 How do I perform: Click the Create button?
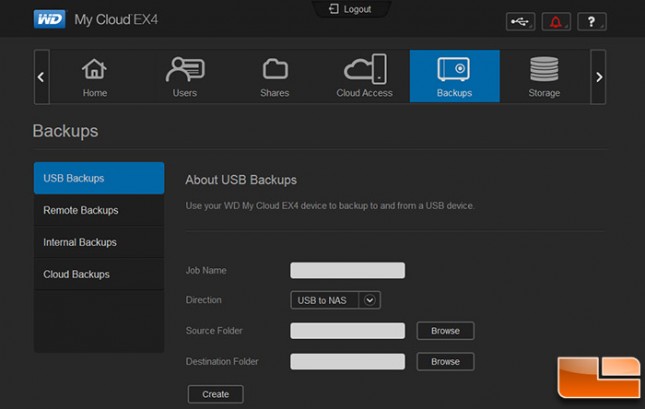216,394
